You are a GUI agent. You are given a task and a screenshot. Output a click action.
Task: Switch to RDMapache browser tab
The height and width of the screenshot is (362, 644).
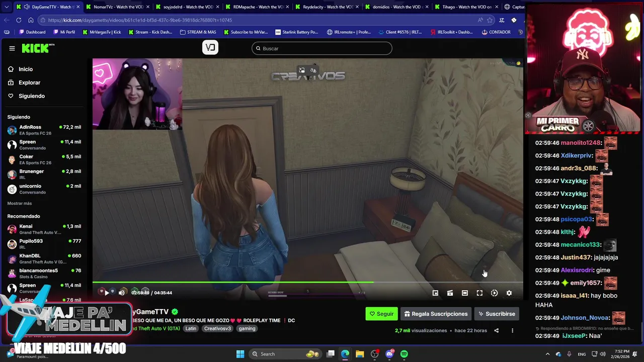(257, 7)
